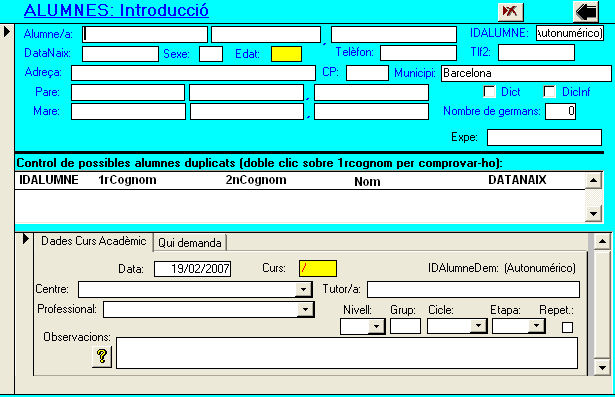Switch to the Qui demanda tab

tap(190, 243)
